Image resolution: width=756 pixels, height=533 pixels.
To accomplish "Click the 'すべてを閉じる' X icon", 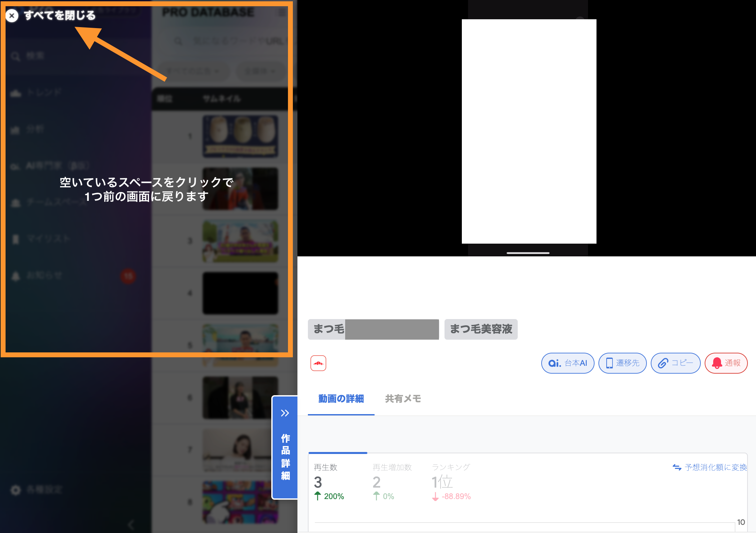I will click(x=12, y=15).
